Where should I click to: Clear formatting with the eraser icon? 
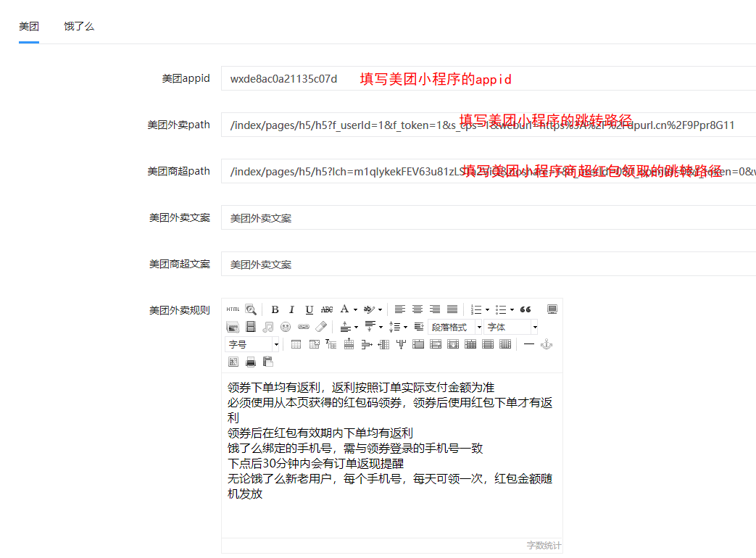coord(321,327)
